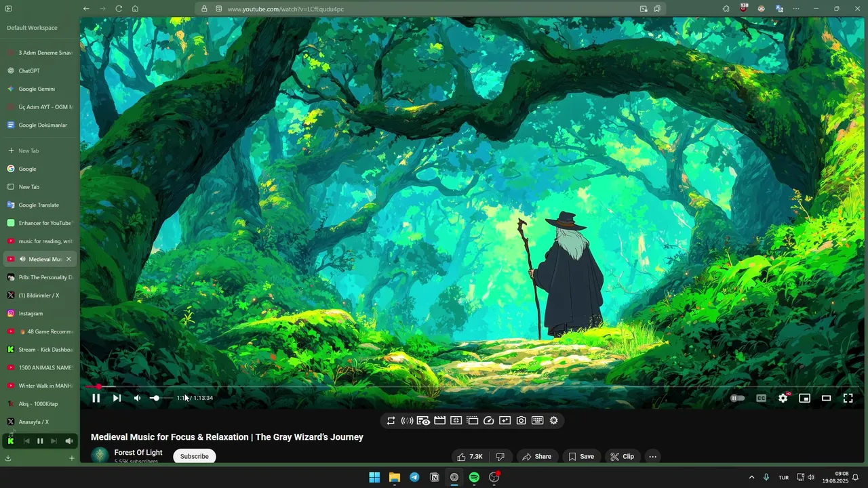Like the video (7.3K)
868x488 pixels.
pyautogui.click(x=470, y=456)
